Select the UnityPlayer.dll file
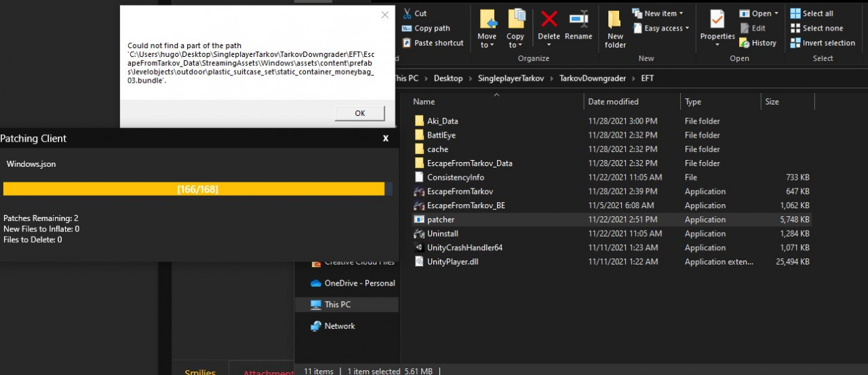 pyautogui.click(x=452, y=262)
